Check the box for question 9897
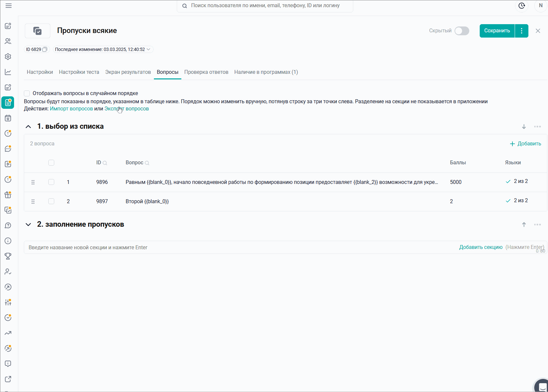Viewport: 548px width, 392px height. coord(51,201)
